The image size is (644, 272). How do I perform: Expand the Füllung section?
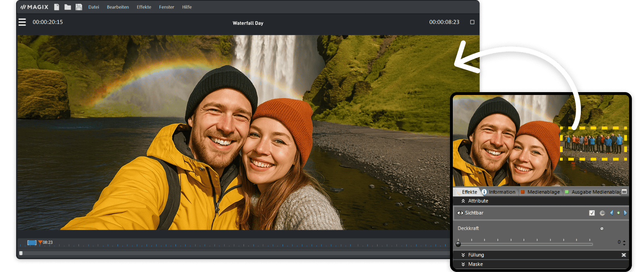click(463, 255)
